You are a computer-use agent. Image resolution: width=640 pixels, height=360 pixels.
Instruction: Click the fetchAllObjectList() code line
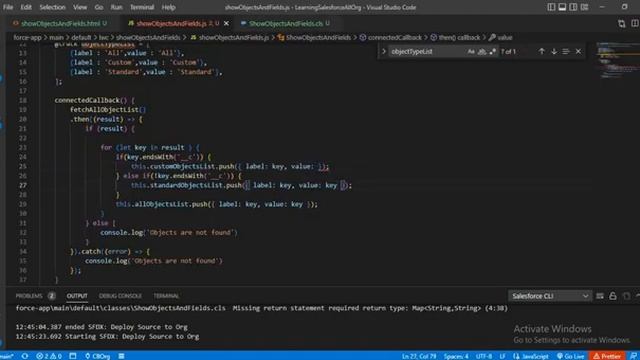[x=108, y=110]
